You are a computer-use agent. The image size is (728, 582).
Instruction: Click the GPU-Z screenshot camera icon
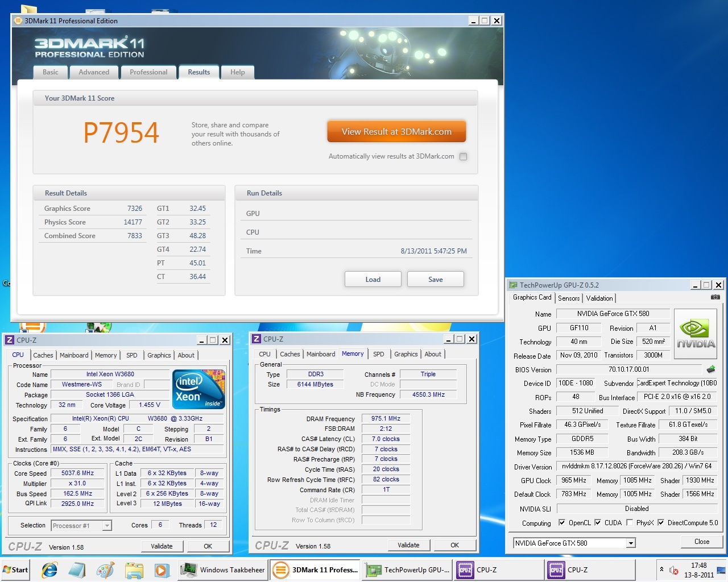pos(715,297)
